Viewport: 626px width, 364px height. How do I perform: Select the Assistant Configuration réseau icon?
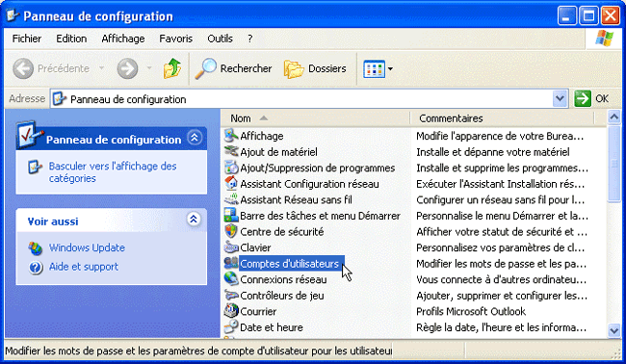(231, 184)
